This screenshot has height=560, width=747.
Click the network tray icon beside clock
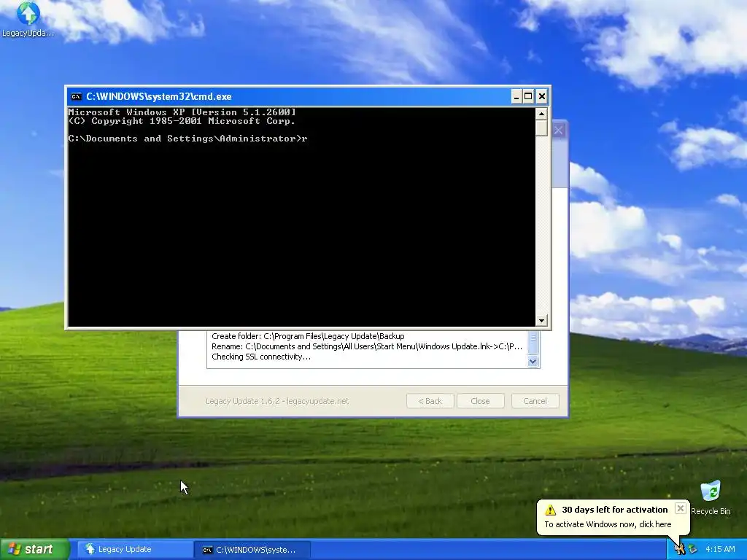click(x=692, y=549)
